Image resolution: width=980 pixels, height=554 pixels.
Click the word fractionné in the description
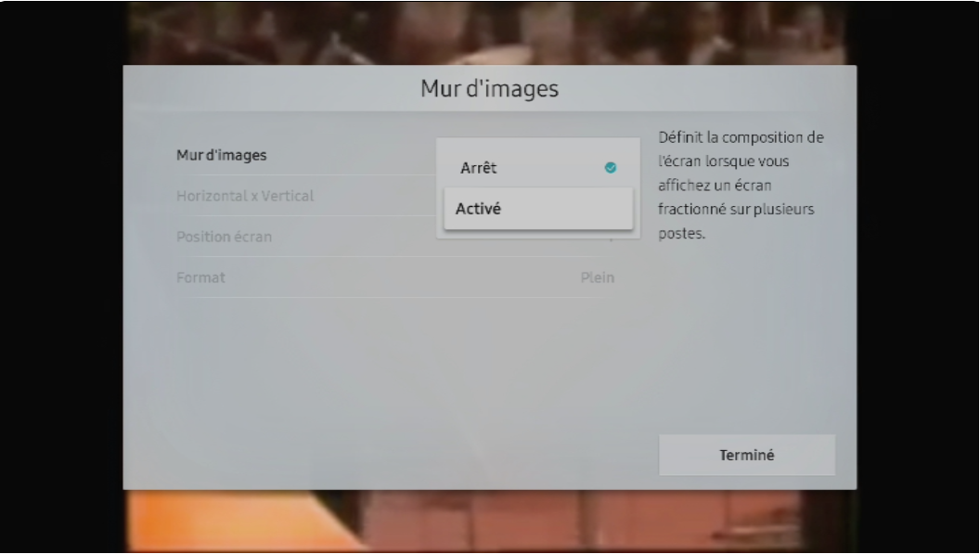click(697, 211)
